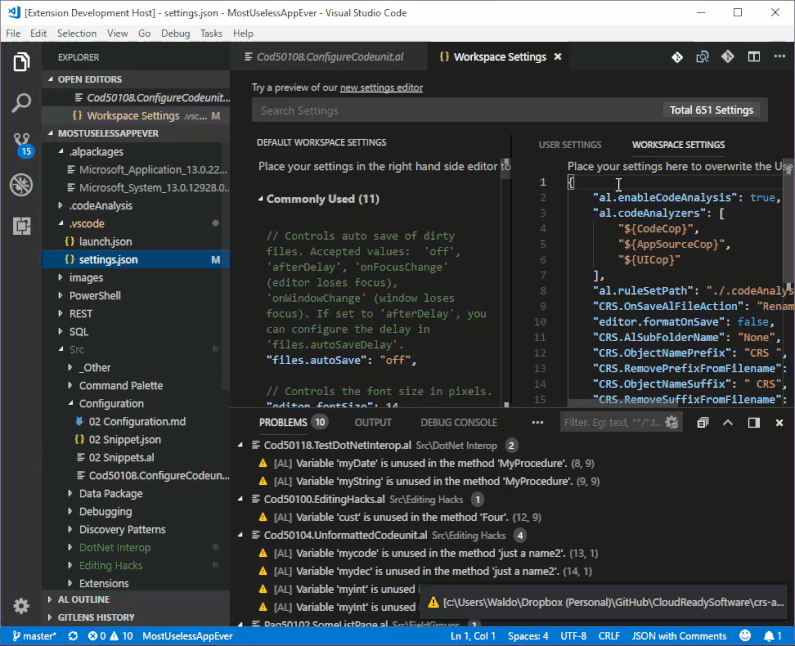
Task: Click Ln 1, Col 1 cursor position
Action: click(473, 636)
